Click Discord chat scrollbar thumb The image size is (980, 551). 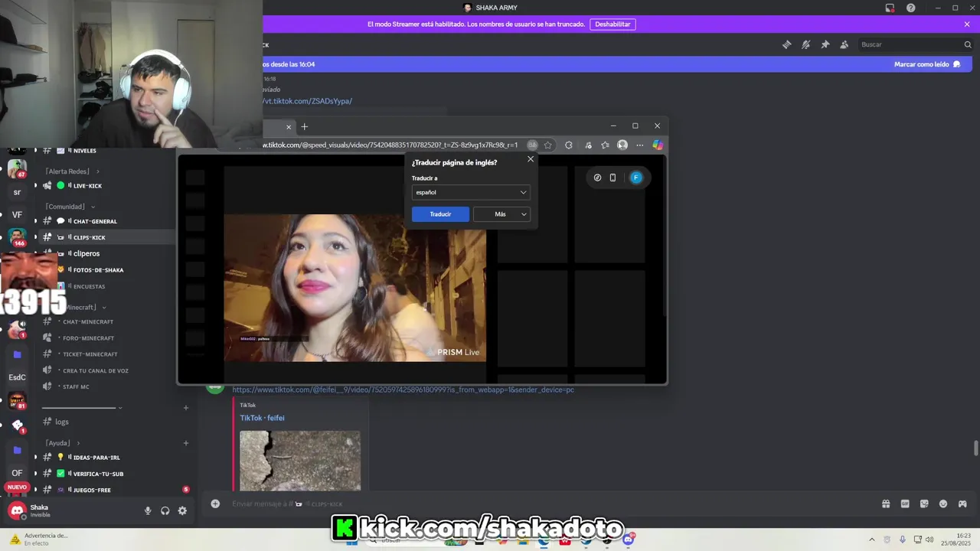(x=975, y=448)
